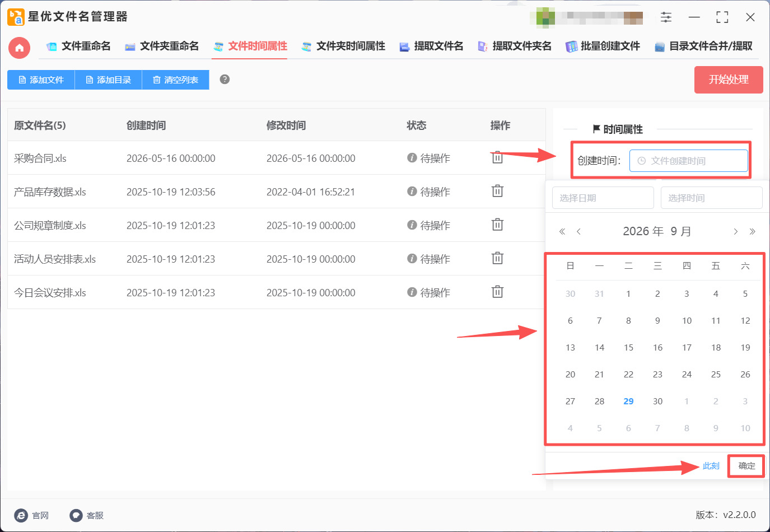Screen dimensions: 770x532
Task: Open the settings sliders icon in title bar
Action: (x=666, y=17)
